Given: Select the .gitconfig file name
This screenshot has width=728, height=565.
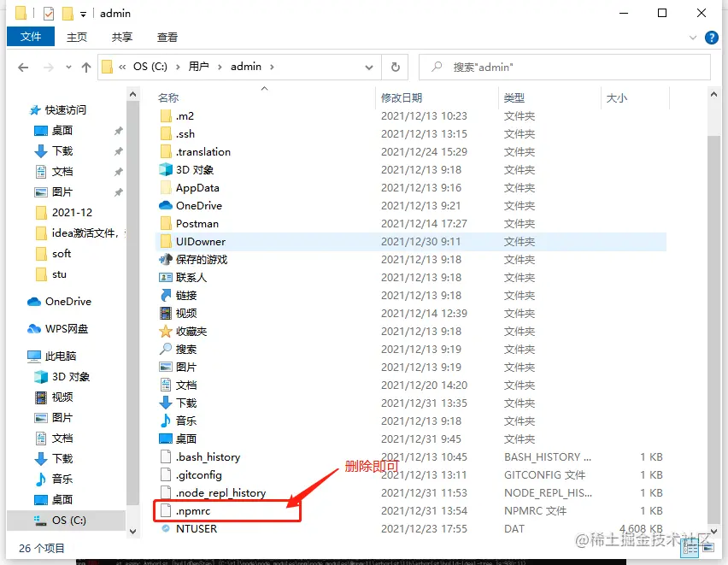Looking at the screenshot, I should tap(199, 475).
